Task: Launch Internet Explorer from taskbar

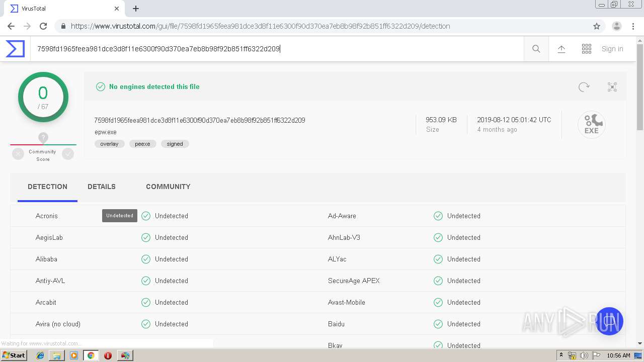Action: pyautogui.click(x=40, y=355)
